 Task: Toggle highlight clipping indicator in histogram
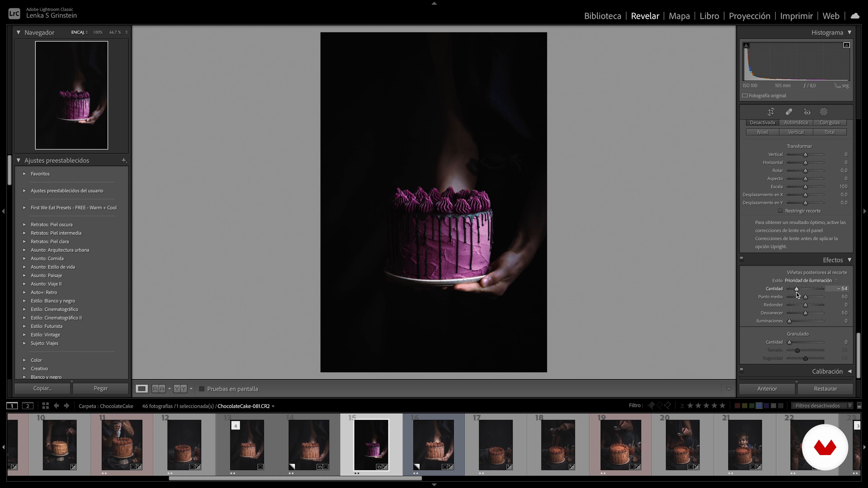point(847,45)
